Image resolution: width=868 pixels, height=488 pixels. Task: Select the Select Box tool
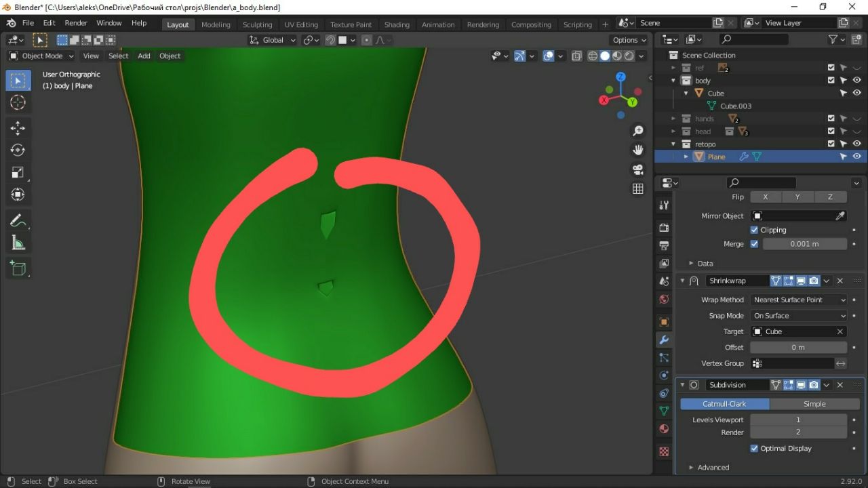tap(18, 81)
